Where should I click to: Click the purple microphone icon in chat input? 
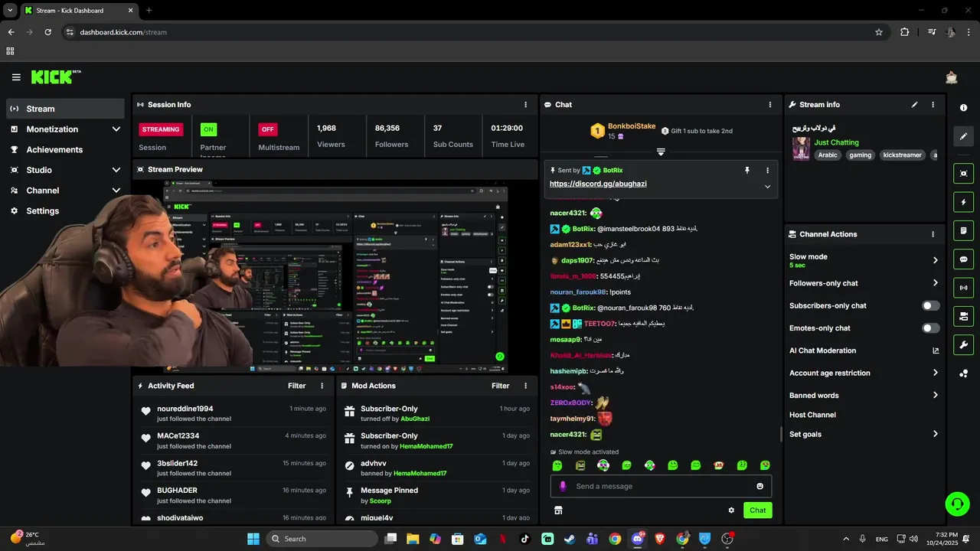coord(563,486)
